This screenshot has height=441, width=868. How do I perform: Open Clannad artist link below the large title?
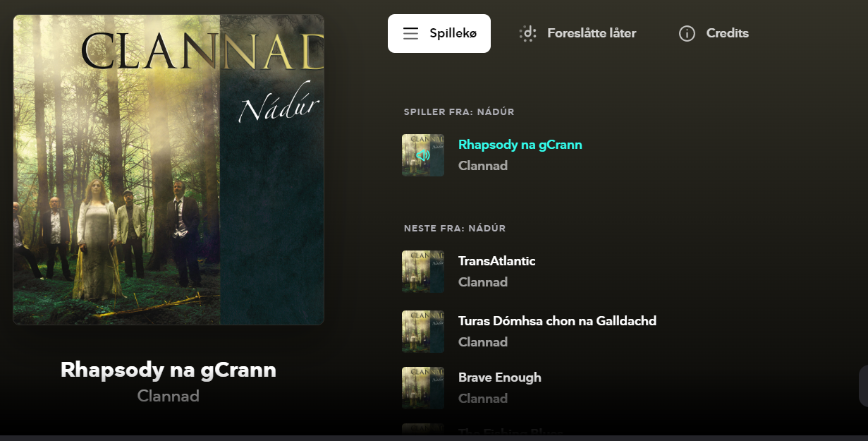click(169, 396)
